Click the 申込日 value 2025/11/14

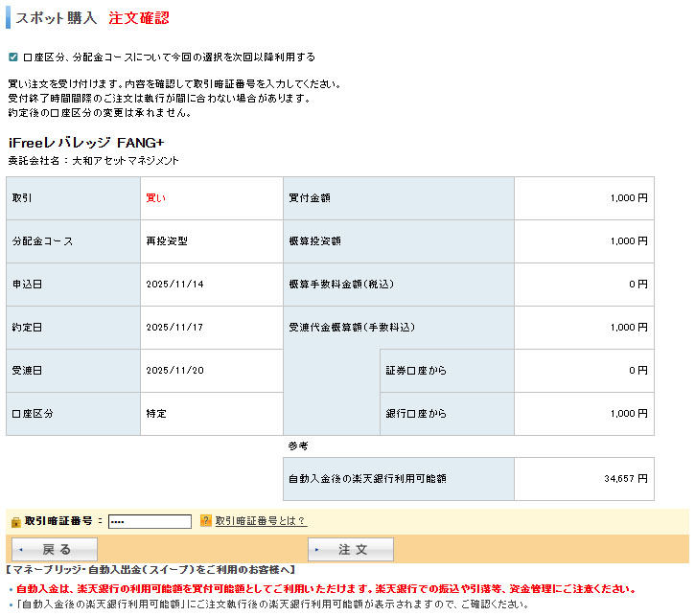[174, 285]
